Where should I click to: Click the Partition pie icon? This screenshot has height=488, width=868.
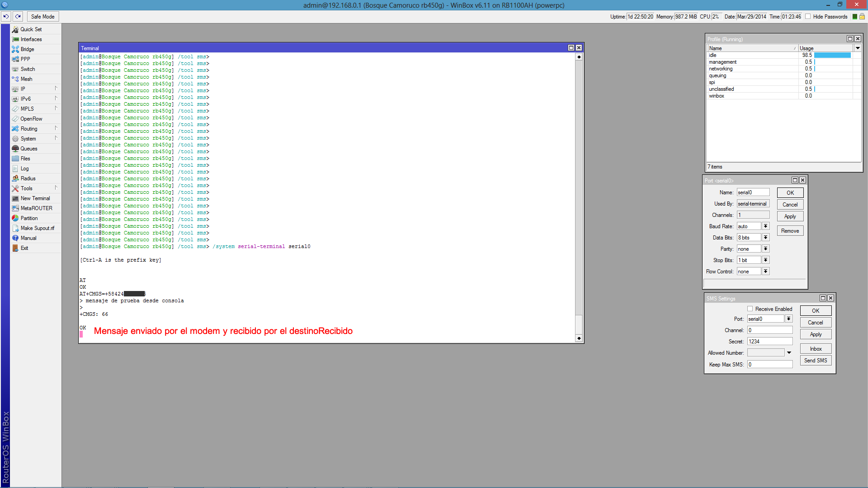tap(15, 218)
